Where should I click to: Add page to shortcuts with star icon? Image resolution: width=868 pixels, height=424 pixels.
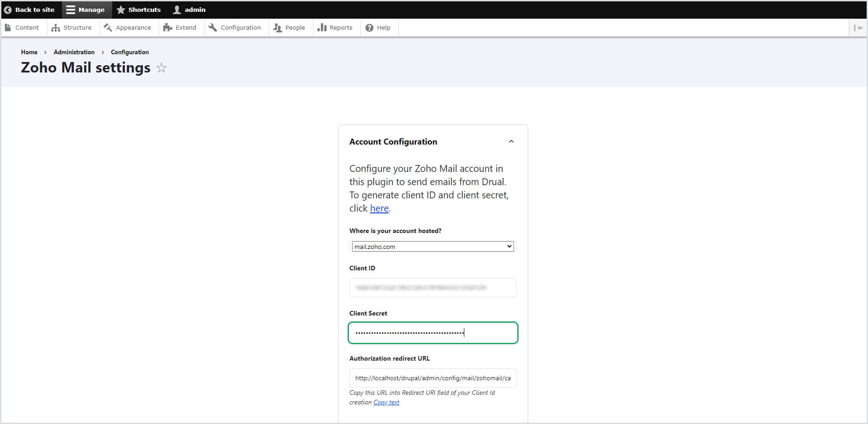(161, 68)
